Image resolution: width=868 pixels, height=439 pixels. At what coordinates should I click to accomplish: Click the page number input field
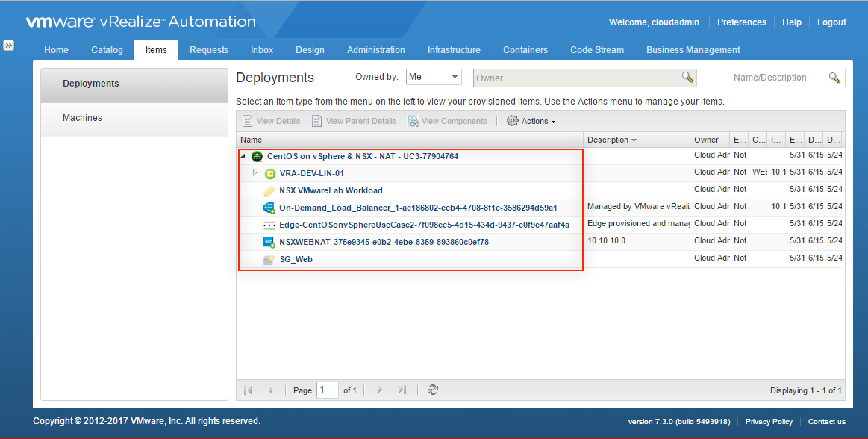pos(327,390)
